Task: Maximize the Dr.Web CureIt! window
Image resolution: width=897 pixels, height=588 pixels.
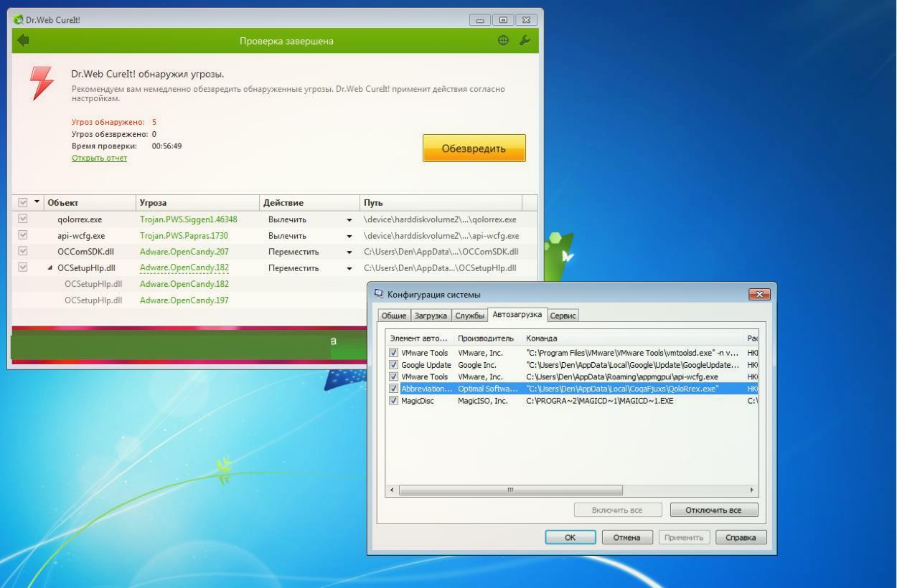Action: (503, 19)
